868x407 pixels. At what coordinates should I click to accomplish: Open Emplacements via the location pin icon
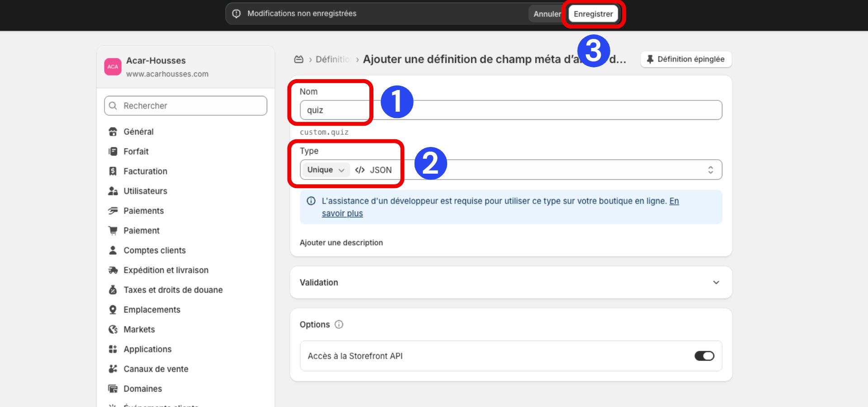pos(113,309)
